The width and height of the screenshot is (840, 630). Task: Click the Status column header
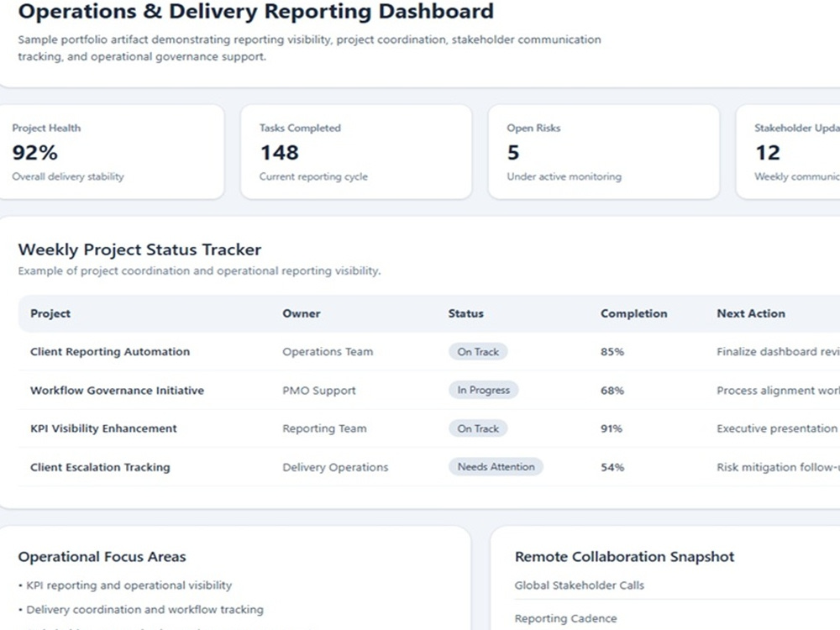(465, 313)
